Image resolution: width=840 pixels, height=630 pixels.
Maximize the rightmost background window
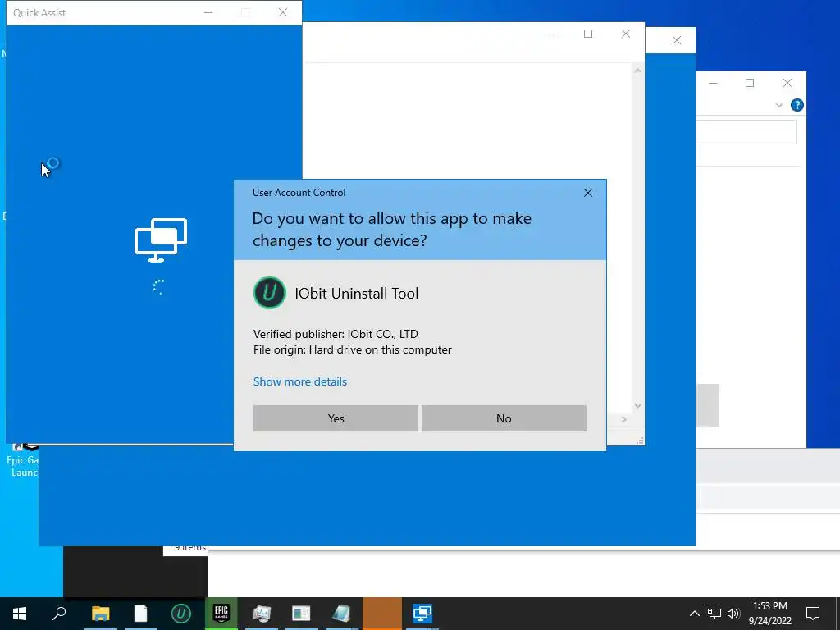[x=750, y=83]
